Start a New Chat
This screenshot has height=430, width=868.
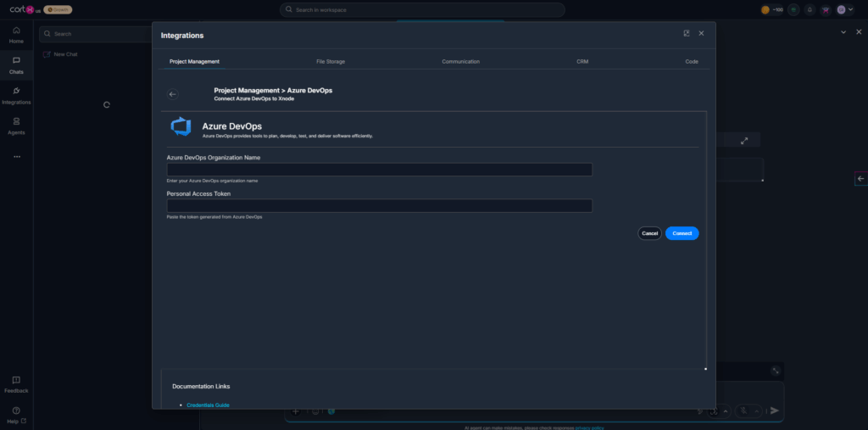[60, 54]
